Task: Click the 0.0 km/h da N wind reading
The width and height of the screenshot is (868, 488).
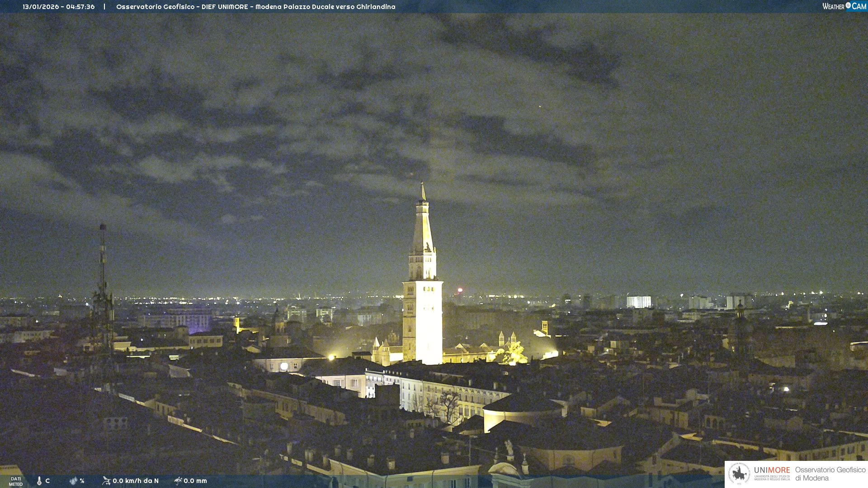Action: pyautogui.click(x=135, y=481)
